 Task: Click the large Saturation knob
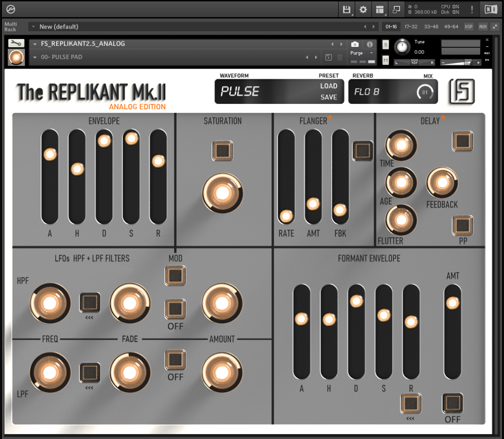click(222, 193)
